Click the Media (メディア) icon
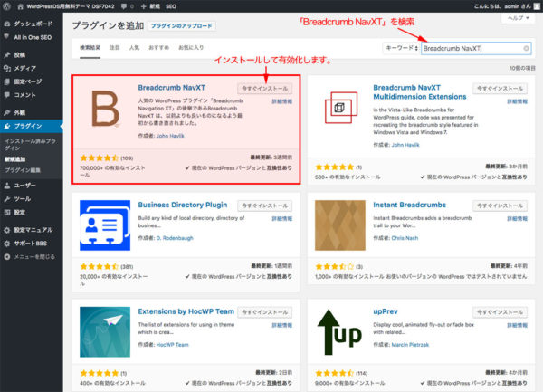This screenshot has height=392, width=543. (7, 68)
